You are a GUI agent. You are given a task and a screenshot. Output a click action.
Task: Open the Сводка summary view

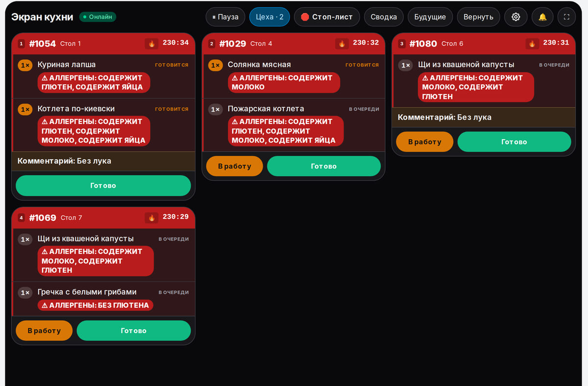coord(384,17)
